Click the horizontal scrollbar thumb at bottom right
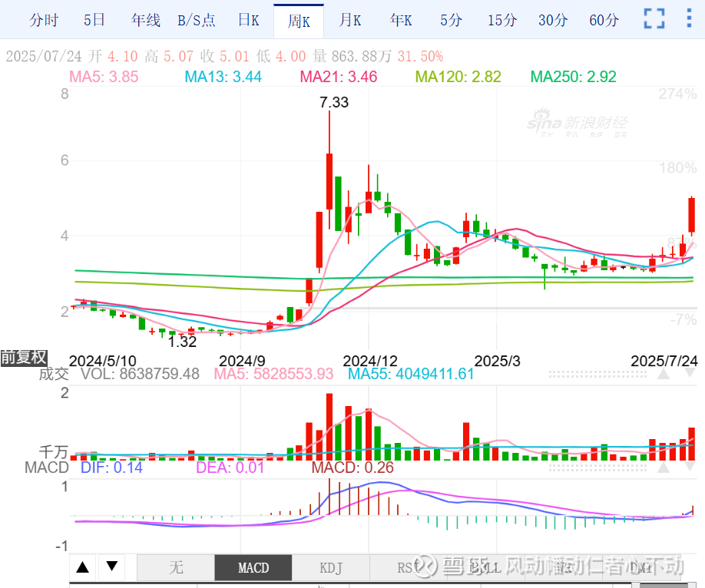Screen dimensions: 705x588 click(x=665, y=585)
